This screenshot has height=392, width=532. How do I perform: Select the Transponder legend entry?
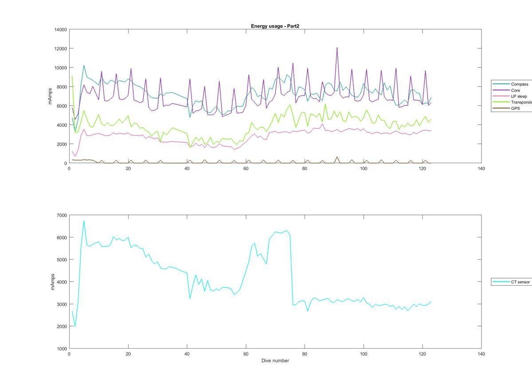(512, 102)
